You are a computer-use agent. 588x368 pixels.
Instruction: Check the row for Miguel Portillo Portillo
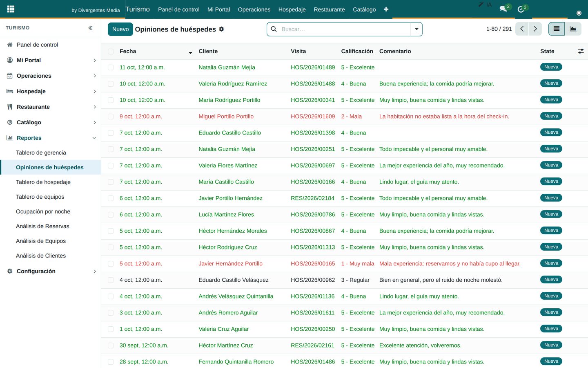(x=111, y=117)
